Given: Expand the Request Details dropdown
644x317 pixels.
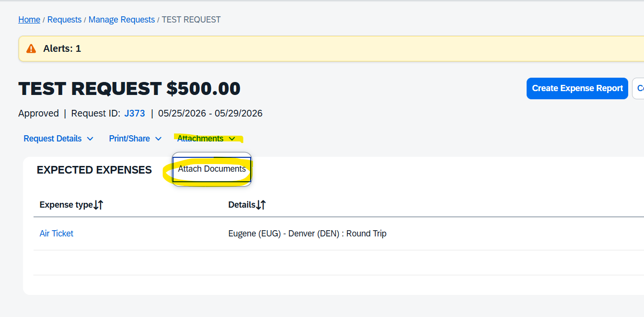Looking at the screenshot, I should click(53, 139).
